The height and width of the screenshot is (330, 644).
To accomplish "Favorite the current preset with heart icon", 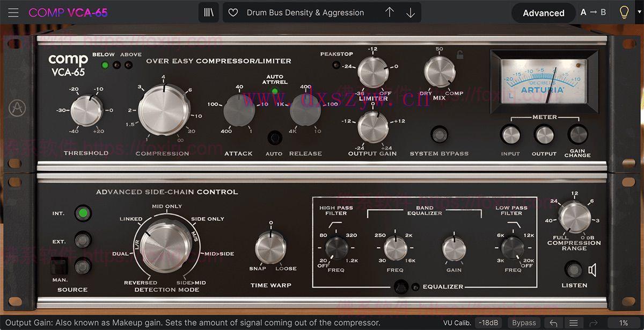I will pyautogui.click(x=233, y=12).
